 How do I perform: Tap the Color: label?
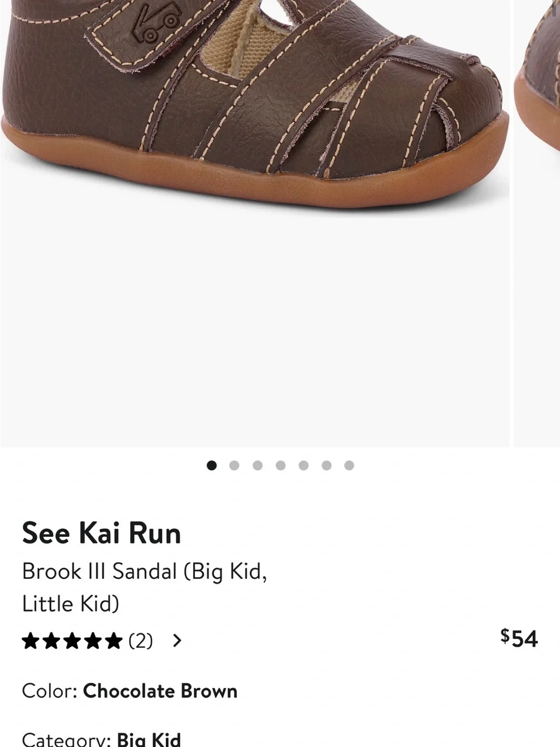point(49,691)
